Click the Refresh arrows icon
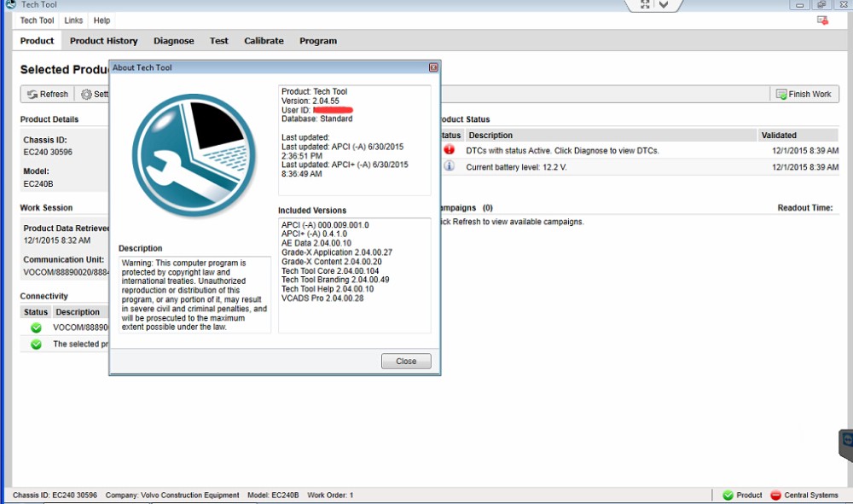853x504 pixels. coord(32,94)
